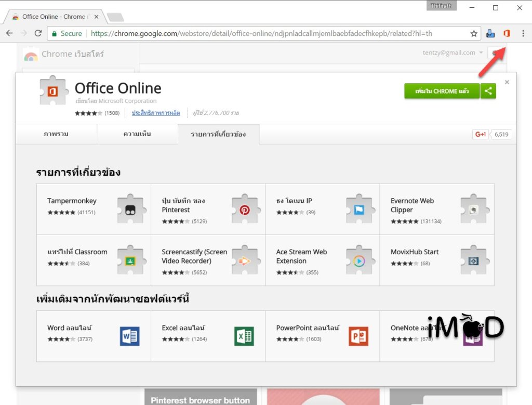
Task: Open the PowerPoint Online app icon
Action: [358, 336]
